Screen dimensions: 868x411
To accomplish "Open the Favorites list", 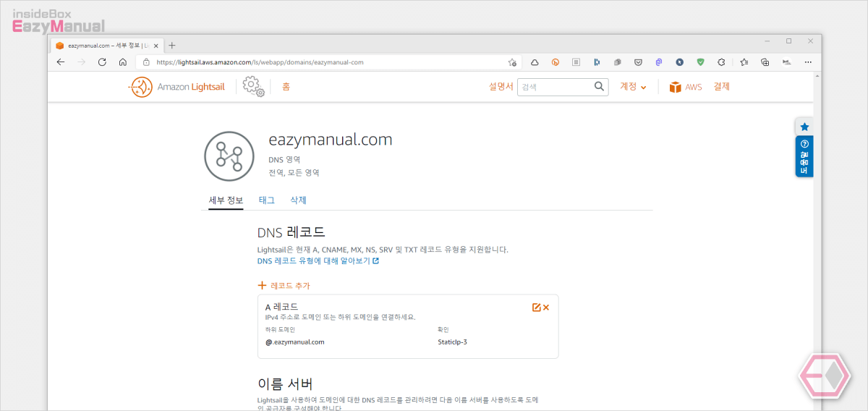I will tap(744, 62).
